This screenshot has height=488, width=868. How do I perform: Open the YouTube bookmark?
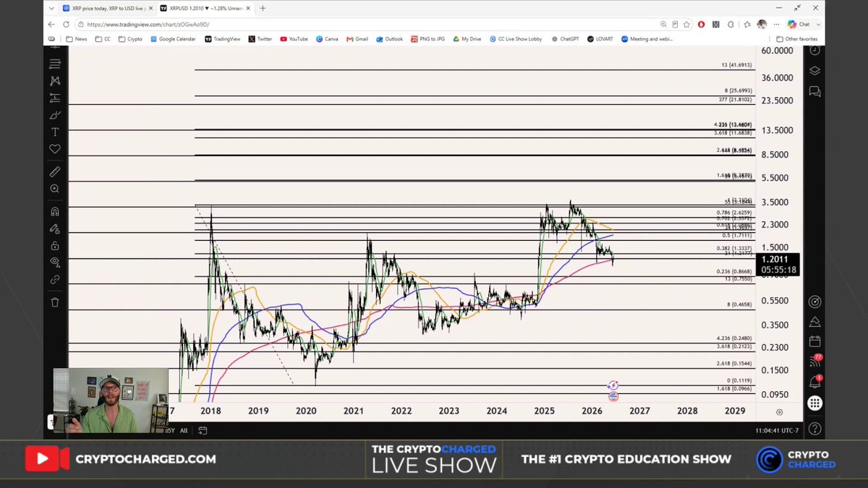click(x=294, y=39)
